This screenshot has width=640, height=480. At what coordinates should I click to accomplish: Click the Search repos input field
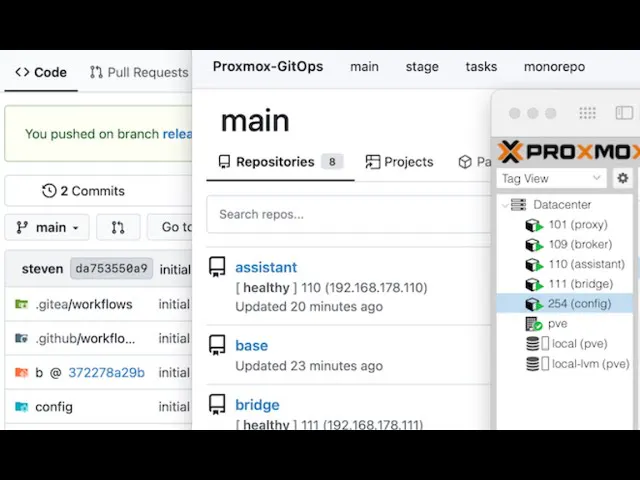(349, 214)
